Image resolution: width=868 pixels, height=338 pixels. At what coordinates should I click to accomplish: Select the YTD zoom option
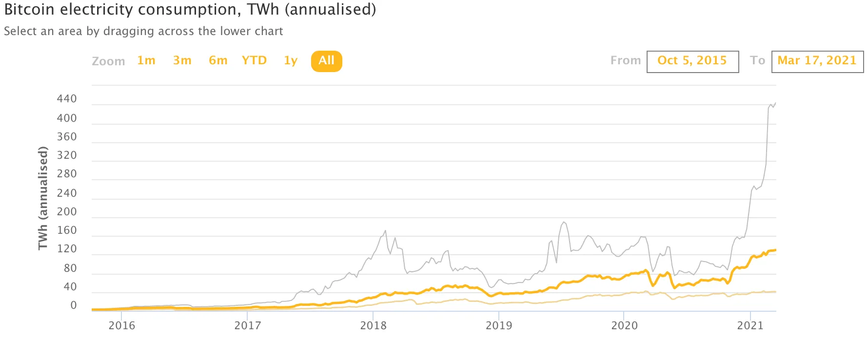[254, 60]
